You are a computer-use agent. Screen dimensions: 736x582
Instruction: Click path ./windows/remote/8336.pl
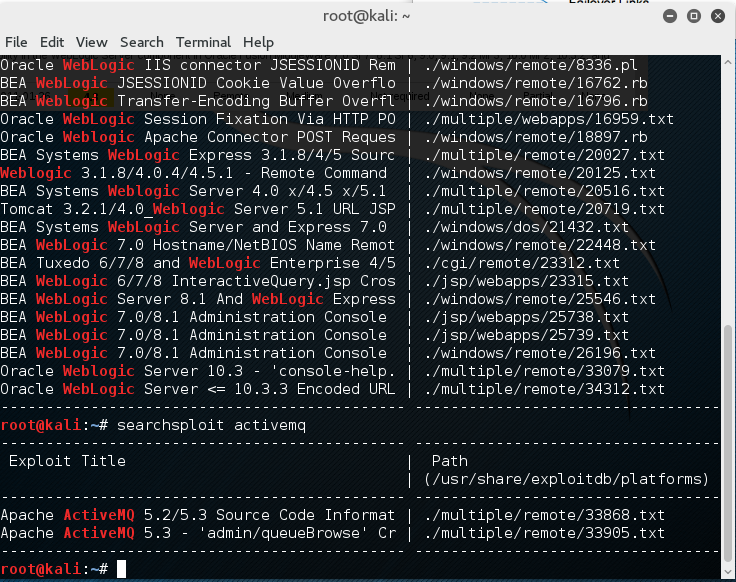pyautogui.click(x=531, y=65)
